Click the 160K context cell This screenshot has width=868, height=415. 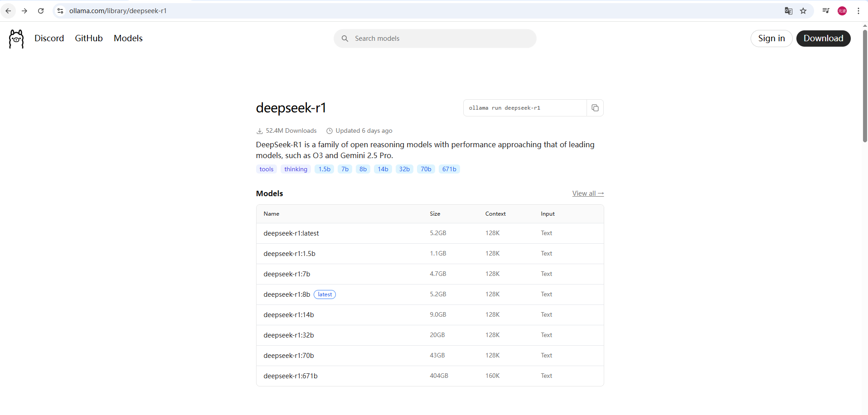click(x=493, y=376)
